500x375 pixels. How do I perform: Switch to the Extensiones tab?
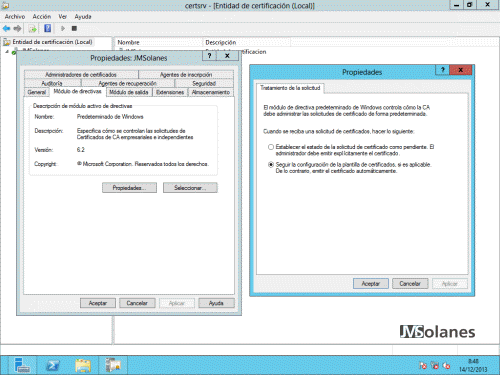click(x=170, y=92)
